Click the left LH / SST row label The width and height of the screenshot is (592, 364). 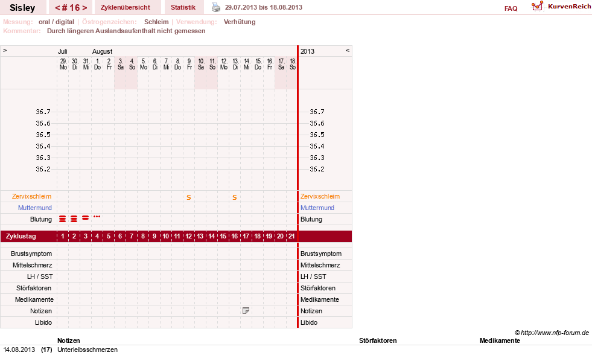tap(40, 276)
